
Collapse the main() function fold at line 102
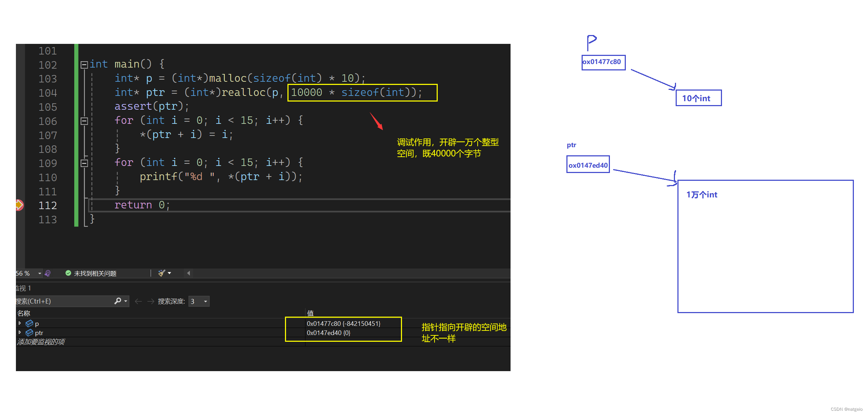coord(84,65)
